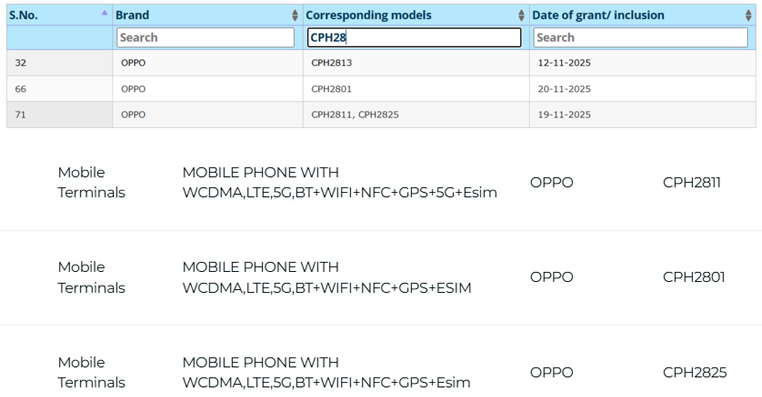Click the date 20-11-2025
The width and height of the screenshot is (762, 397).
click(x=564, y=89)
